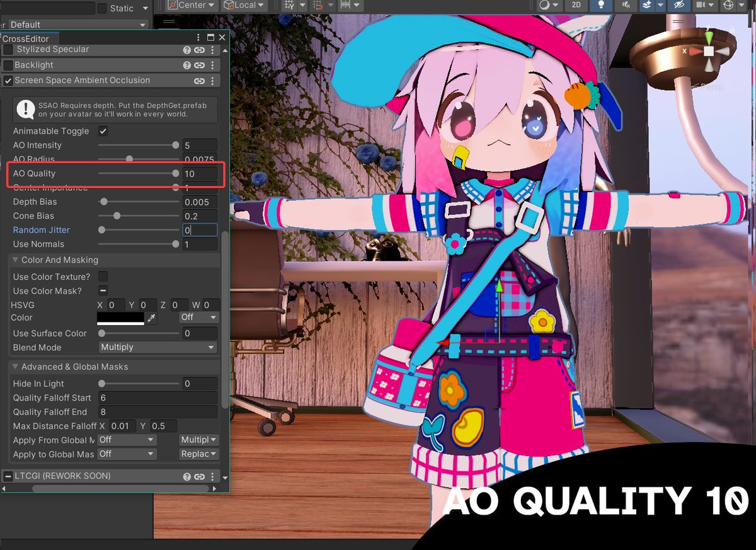Screen dimensions: 756x550
Task: Open LTCGI help question mark icon
Action: coord(187,477)
